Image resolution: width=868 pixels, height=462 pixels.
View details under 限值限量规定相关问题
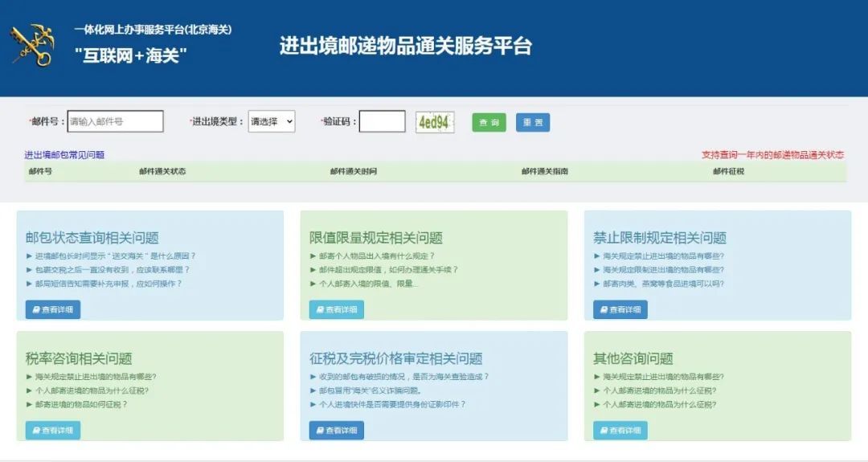[336, 309]
